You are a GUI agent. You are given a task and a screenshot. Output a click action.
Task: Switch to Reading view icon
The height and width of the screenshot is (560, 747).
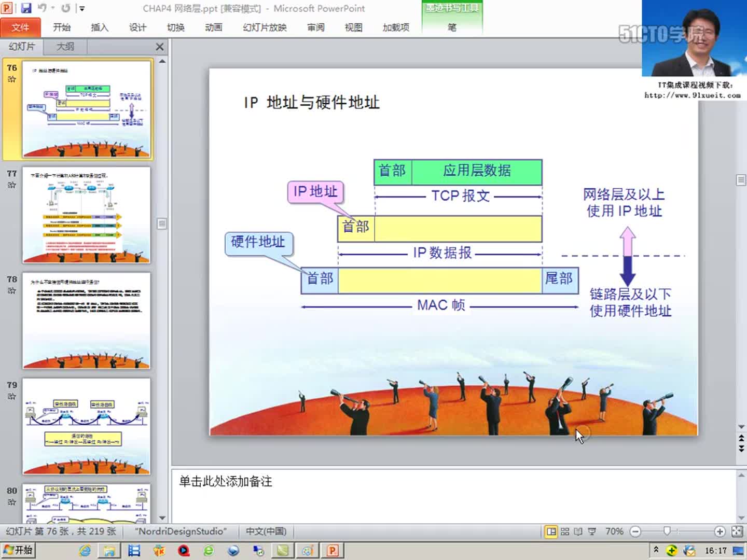578,531
